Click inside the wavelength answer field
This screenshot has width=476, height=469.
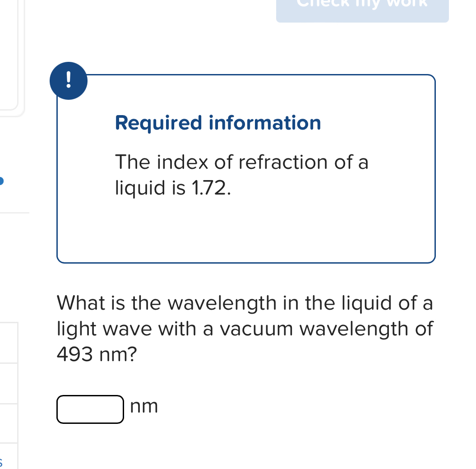point(90,409)
